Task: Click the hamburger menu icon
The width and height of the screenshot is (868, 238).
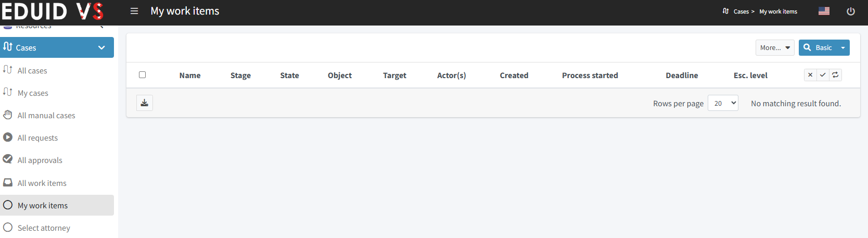Action: 134,11
